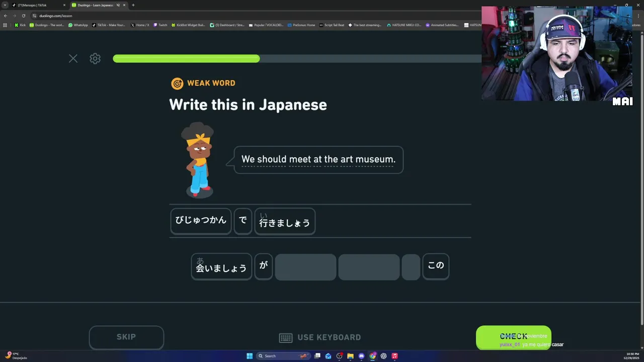Open the KickBot Widget Builder bookmark
Viewport: 644px width, 362px height.
(x=188, y=25)
